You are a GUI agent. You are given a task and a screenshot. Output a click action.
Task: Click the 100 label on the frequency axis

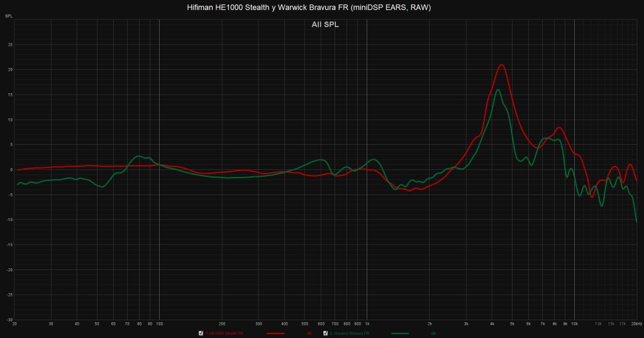[159, 324]
